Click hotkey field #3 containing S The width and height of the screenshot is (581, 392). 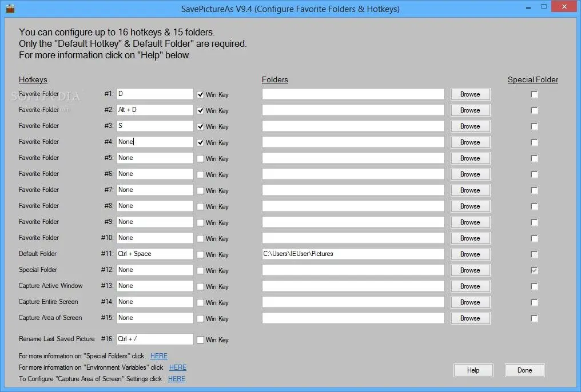(x=155, y=126)
